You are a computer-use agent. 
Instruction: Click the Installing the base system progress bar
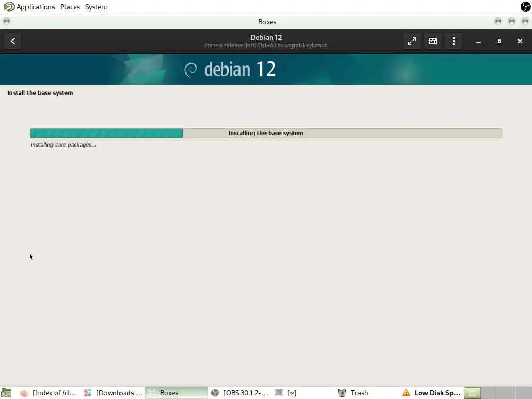(x=265, y=133)
